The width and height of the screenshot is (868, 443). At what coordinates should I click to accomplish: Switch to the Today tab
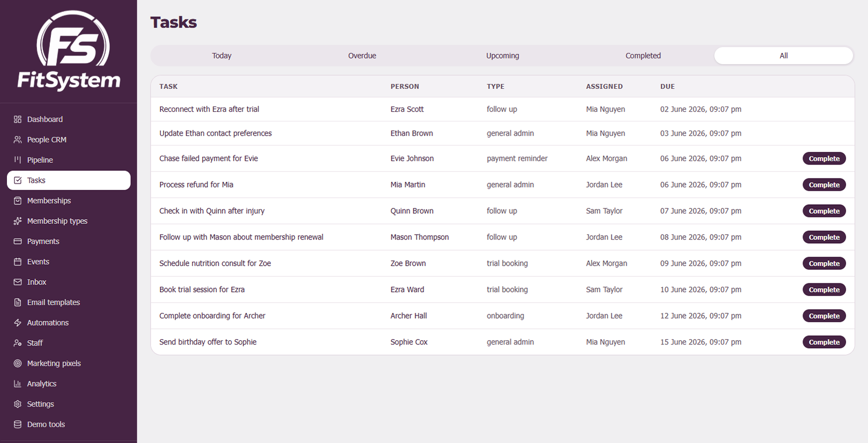pos(222,56)
